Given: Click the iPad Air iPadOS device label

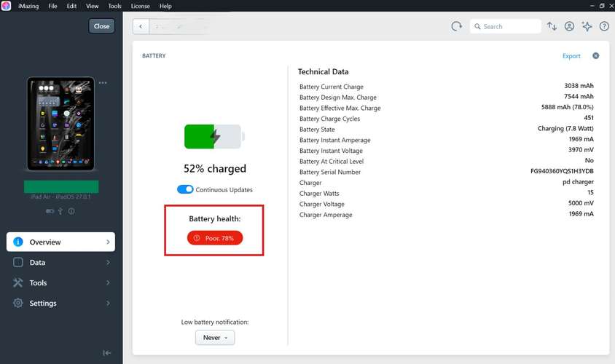Looking at the screenshot, I should point(60,197).
